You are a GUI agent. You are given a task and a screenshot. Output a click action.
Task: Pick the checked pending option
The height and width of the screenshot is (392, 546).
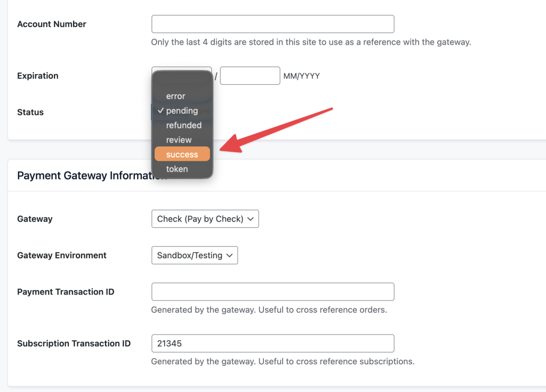181,111
